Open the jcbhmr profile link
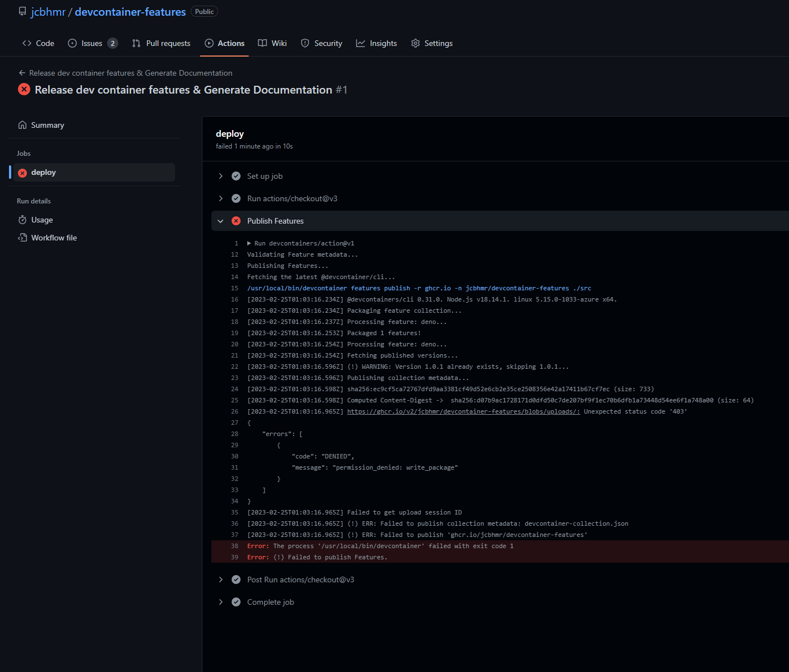This screenshot has width=789, height=672. click(x=48, y=11)
